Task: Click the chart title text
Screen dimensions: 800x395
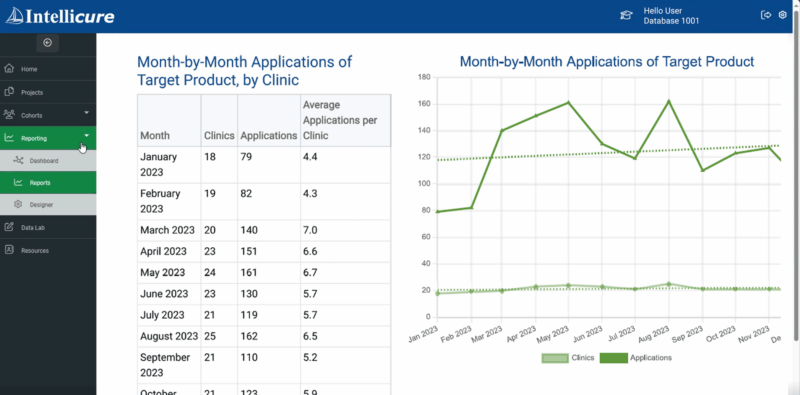Action: (607, 62)
